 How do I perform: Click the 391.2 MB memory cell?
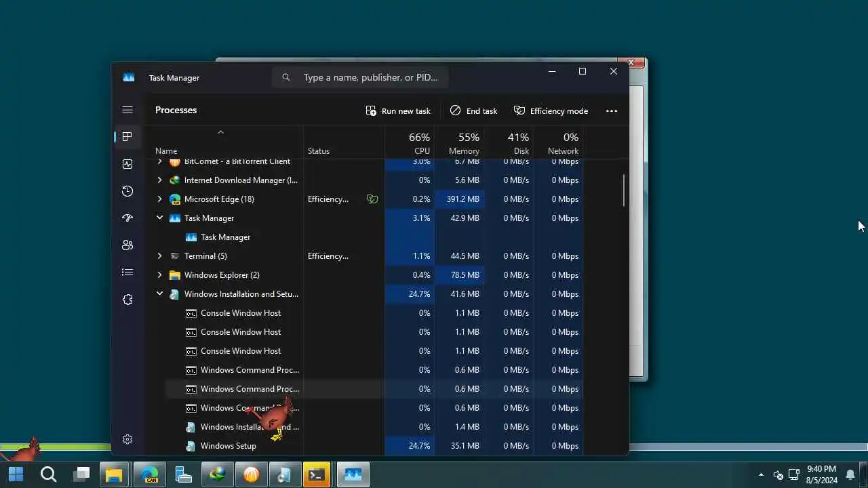coord(459,199)
